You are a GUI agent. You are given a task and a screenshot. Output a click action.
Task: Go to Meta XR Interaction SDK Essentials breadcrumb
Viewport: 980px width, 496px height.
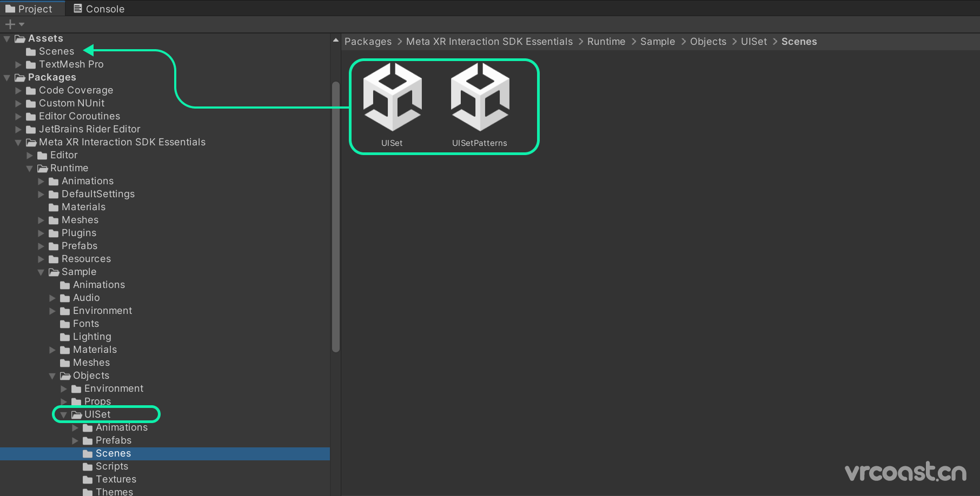(x=489, y=42)
